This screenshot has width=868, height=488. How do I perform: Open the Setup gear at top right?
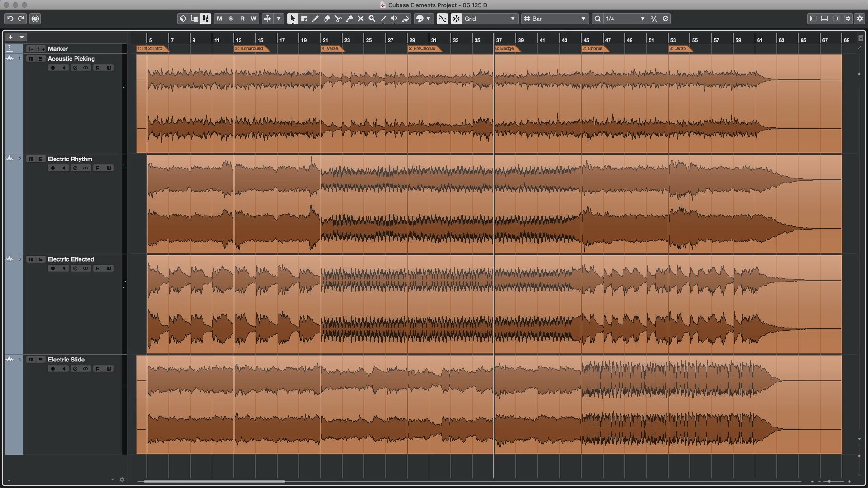pos(860,19)
